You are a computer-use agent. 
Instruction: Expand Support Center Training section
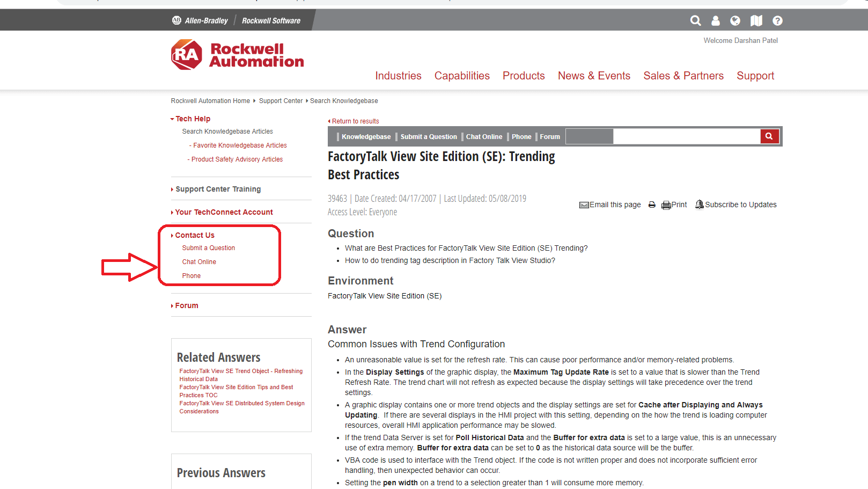coord(218,189)
